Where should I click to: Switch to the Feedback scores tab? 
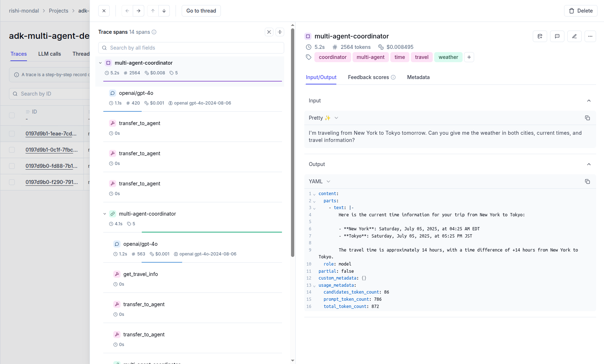(x=368, y=77)
